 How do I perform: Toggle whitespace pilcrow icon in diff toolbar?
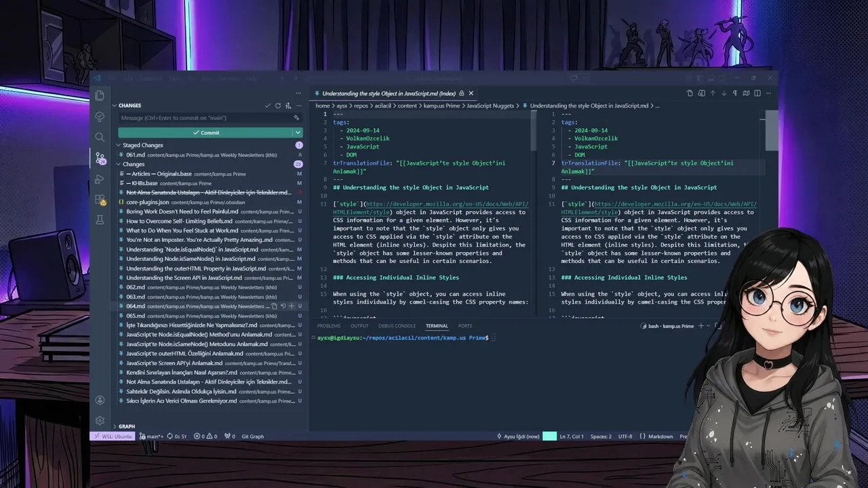click(736, 94)
